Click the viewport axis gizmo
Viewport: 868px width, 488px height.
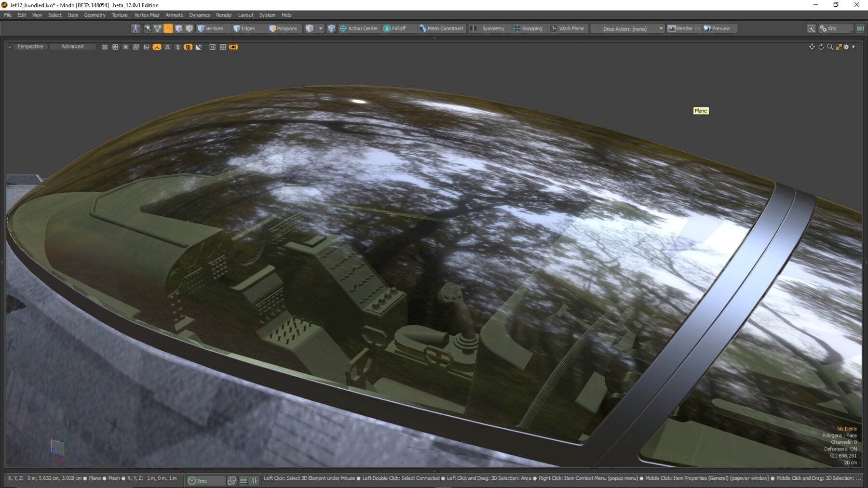[58, 449]
